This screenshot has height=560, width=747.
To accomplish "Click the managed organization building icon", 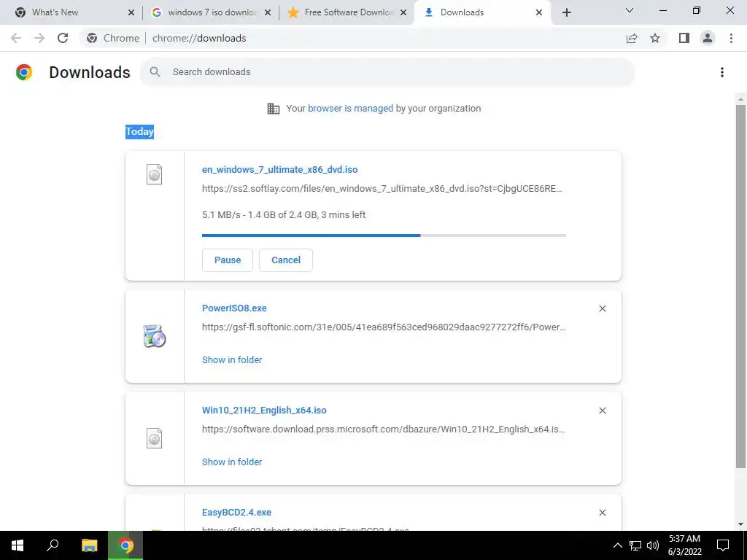I will (x=274, y=109).
